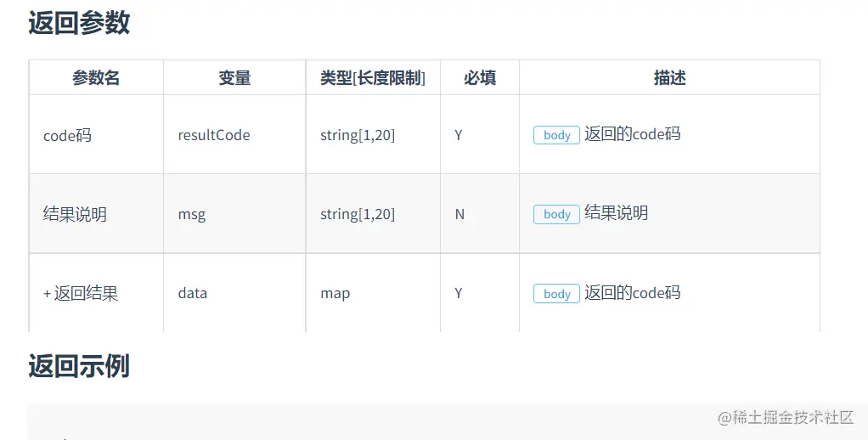The image size is (868, 440).
Task: Click the N value in 必填 column
Action: click(x=459, y=214)
